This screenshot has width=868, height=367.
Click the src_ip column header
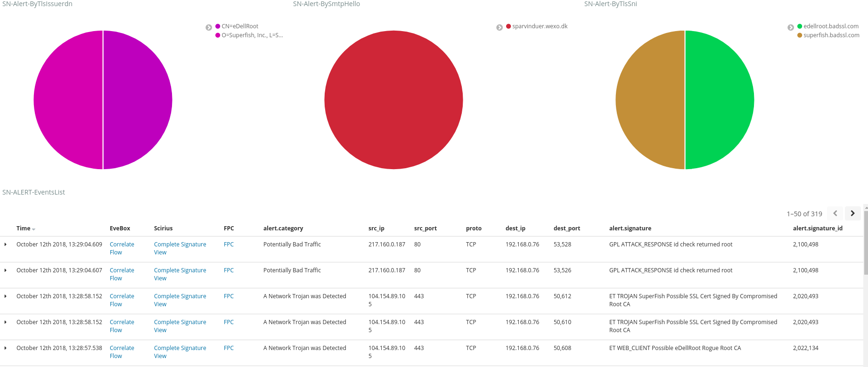click(x=377, y=228)
